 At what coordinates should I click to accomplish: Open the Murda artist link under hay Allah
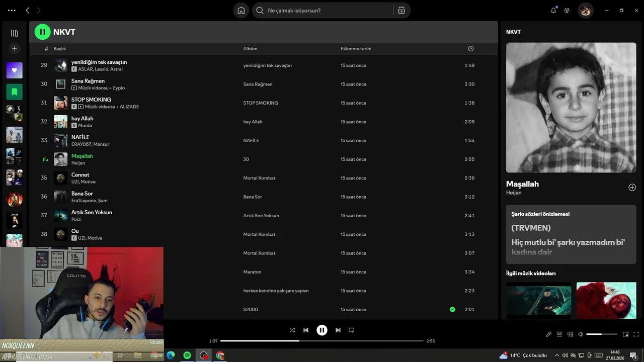85,125
